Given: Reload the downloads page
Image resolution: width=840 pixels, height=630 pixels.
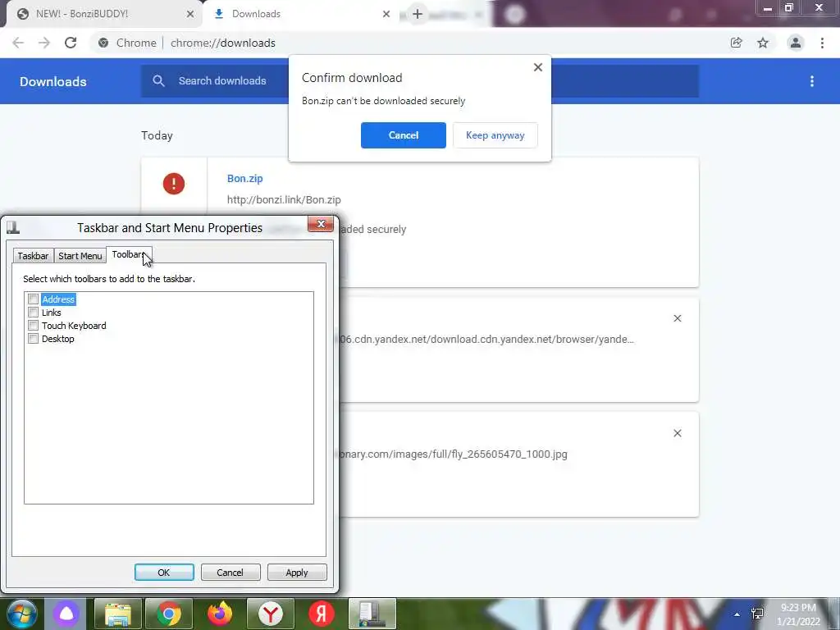Looking at the screenshot, I should (x=71, y=43).
